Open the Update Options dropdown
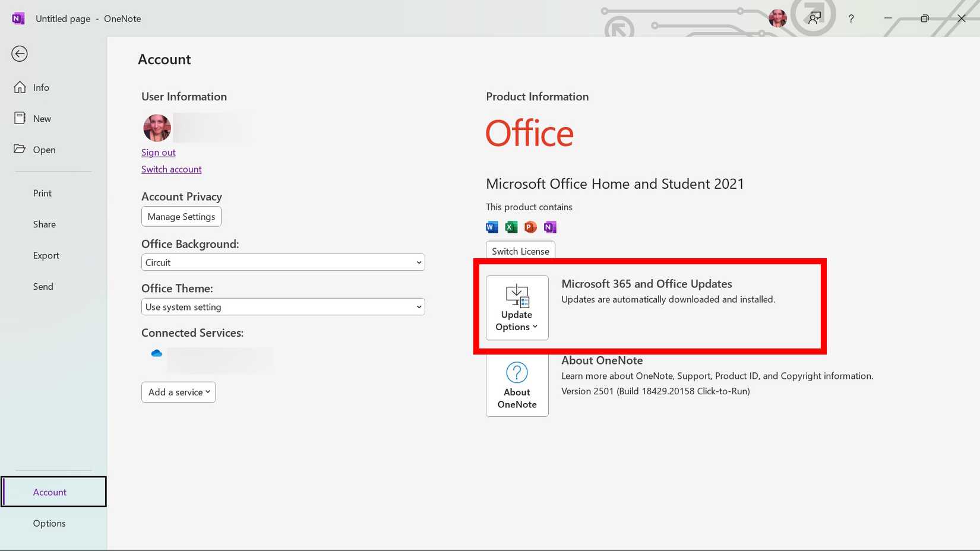Image resolution: width=980 pixels, height=551 pixels. coord(517,308)
